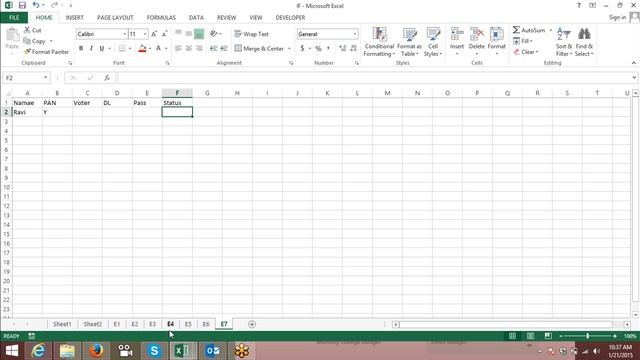The image size is (640, 360).
Task: Toggle align right
Action: (x=199, y=48)
